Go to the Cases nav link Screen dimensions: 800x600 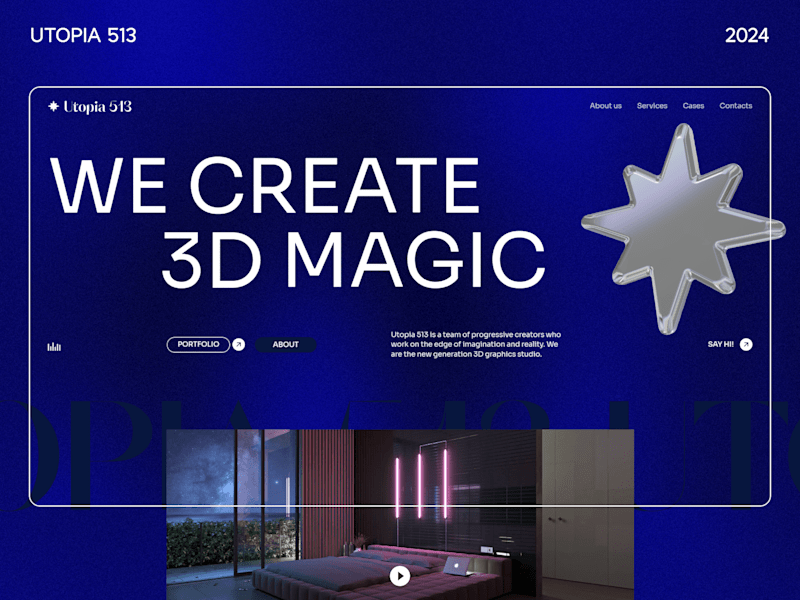coord(693,106)
